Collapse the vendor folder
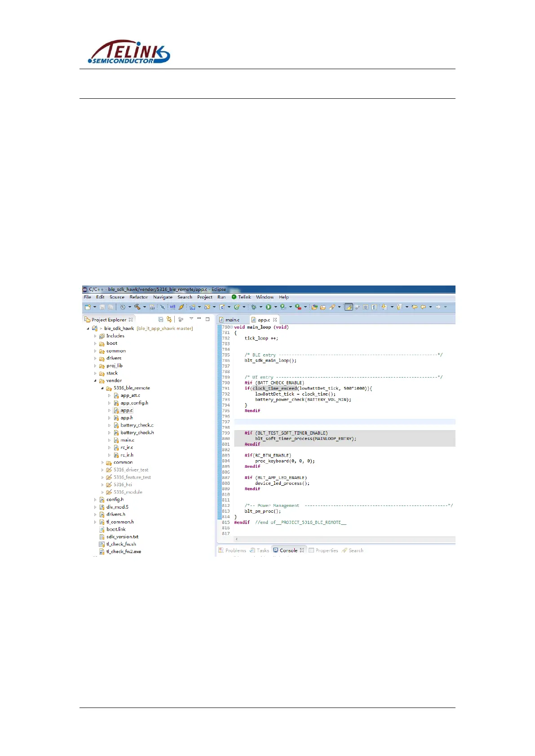The height and width of the screenshot is (756, 535). click(95, 381)
